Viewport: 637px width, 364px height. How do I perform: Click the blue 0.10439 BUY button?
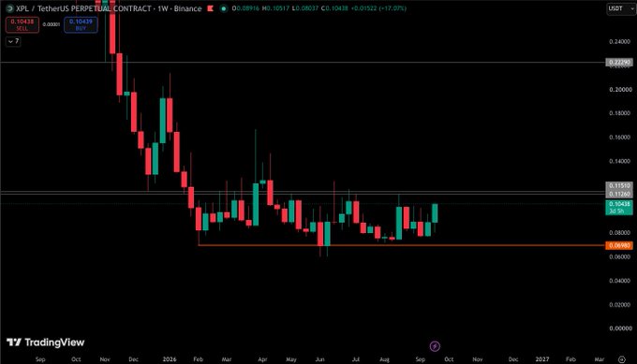81,24
